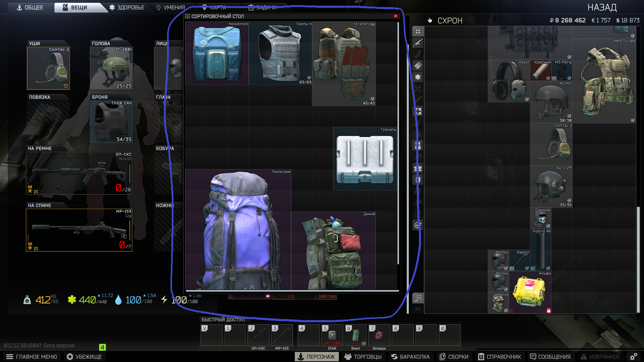Select ComTac 2 headset in stash
Screen dimensions: 644x362
point(551,144)
